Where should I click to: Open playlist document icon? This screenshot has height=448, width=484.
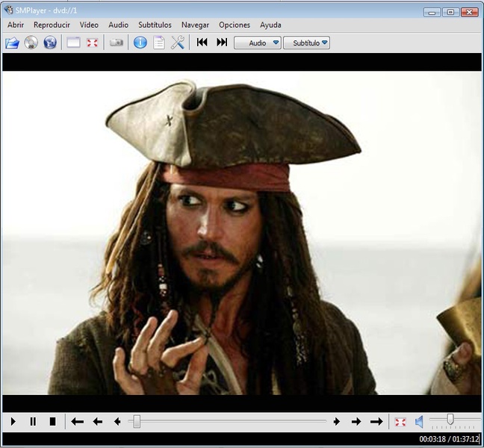point(159,43)
